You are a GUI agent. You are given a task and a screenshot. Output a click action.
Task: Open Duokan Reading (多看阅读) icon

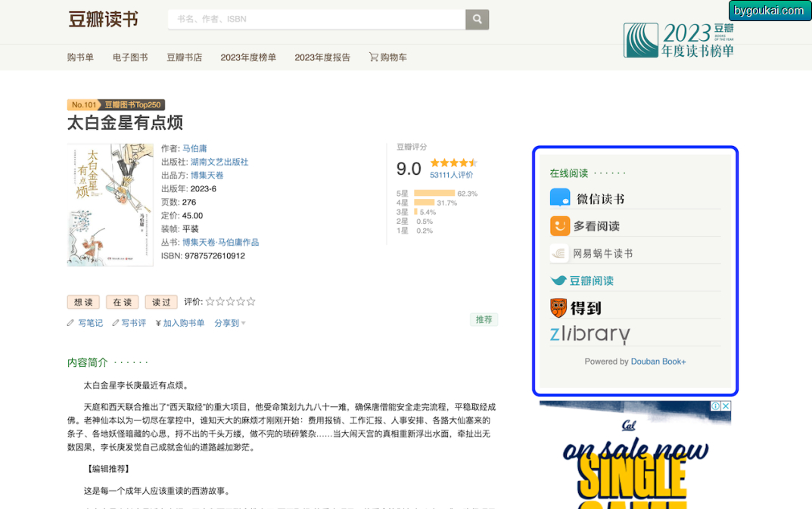pyautogui.click(x=560, y=226)
